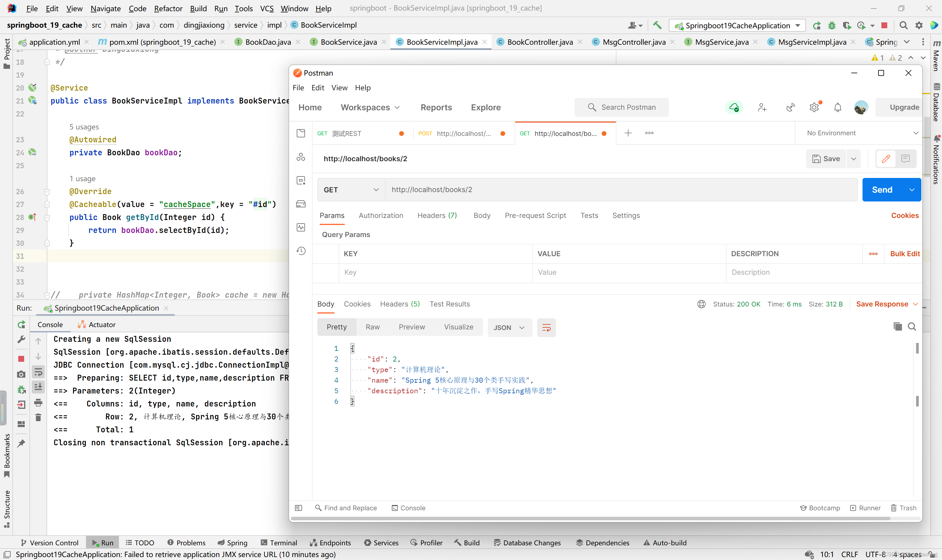Select the Pretty response view

tap(336, 327)
